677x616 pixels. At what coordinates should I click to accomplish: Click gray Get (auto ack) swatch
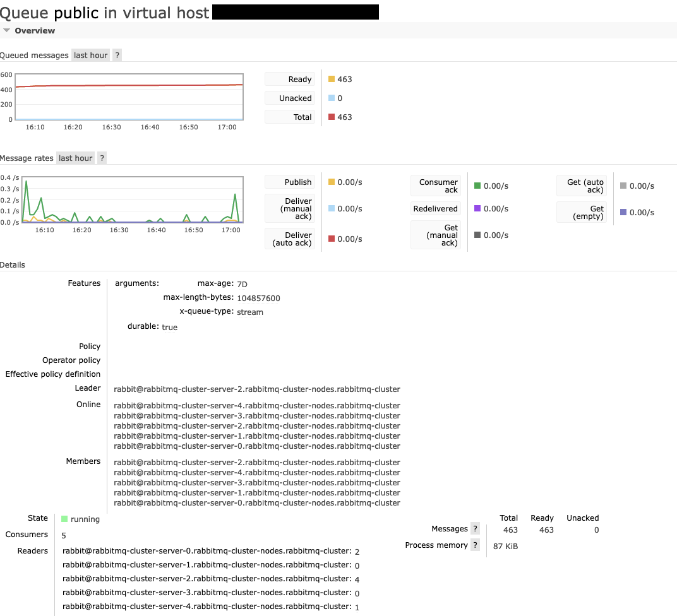point(623,186)
